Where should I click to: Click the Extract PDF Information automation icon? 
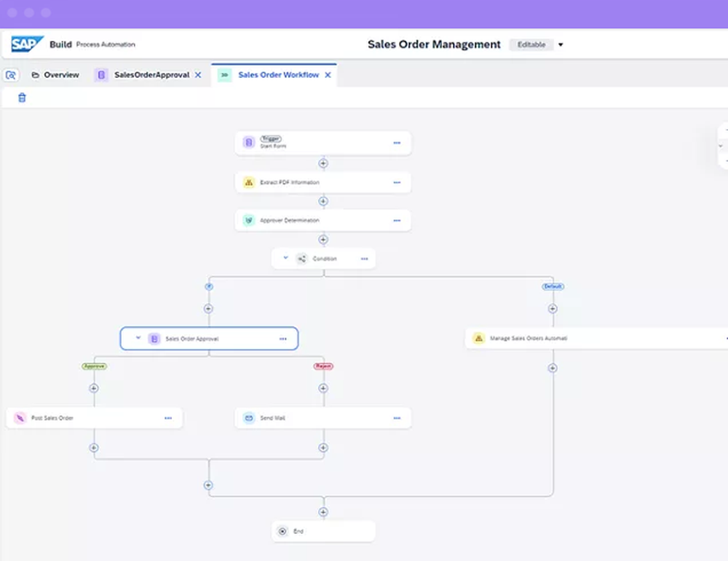click(x=249, y=182)
